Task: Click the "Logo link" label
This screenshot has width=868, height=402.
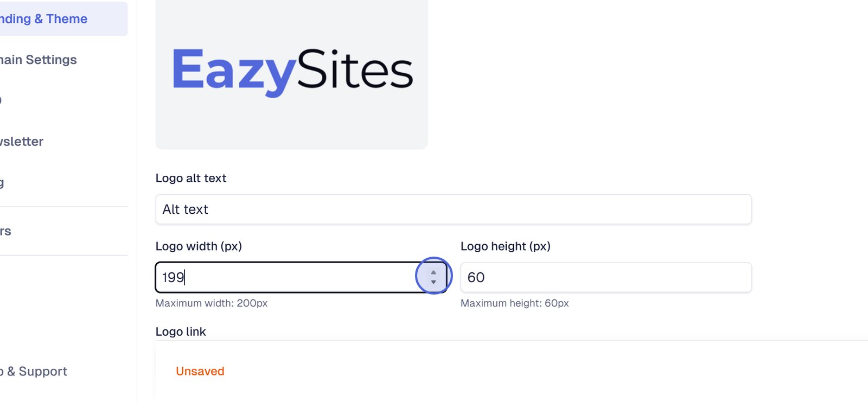Action: 181,331
